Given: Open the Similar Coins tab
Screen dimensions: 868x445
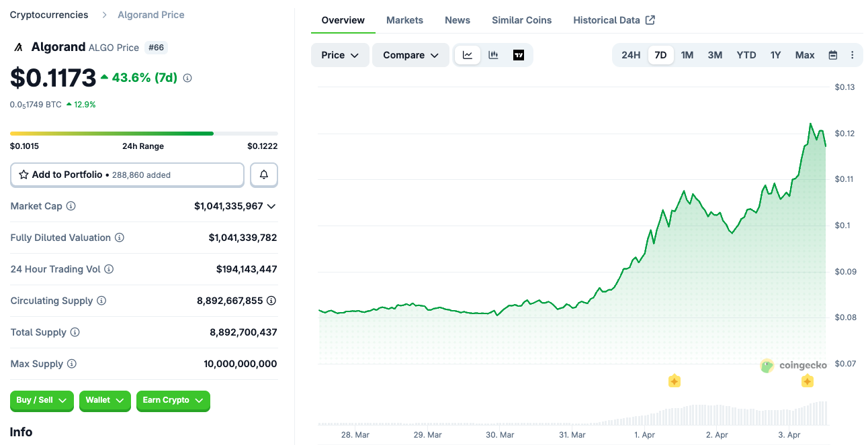Looking at the screenshot, I should 521,19.
